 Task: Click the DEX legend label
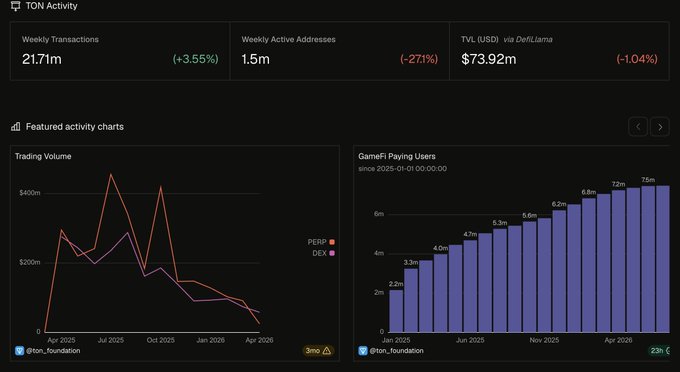point(319,253)
